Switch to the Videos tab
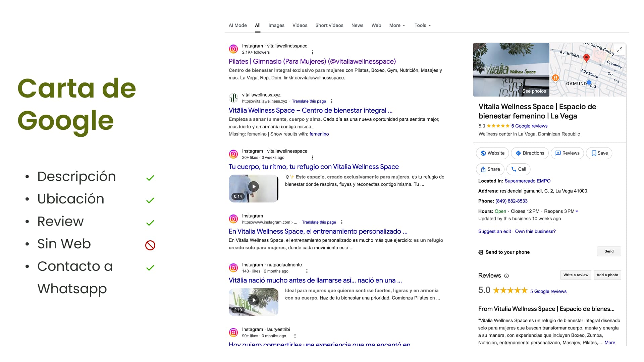 click(x=300, y=25)
